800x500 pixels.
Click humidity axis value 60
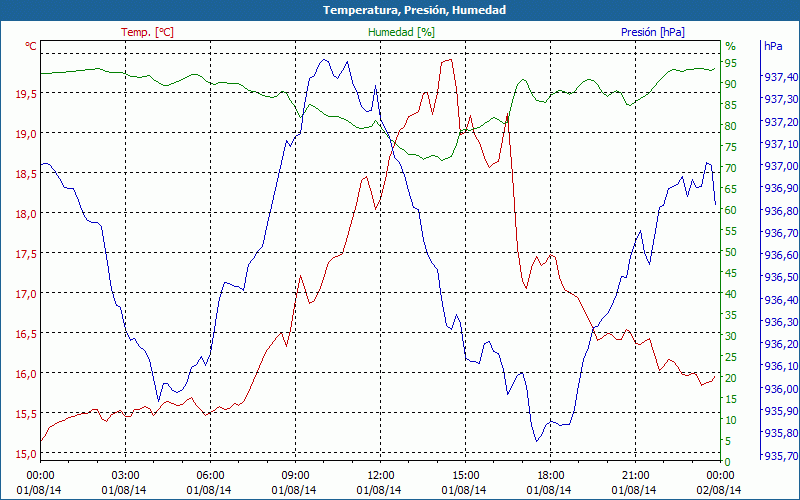tap(731, 210)
